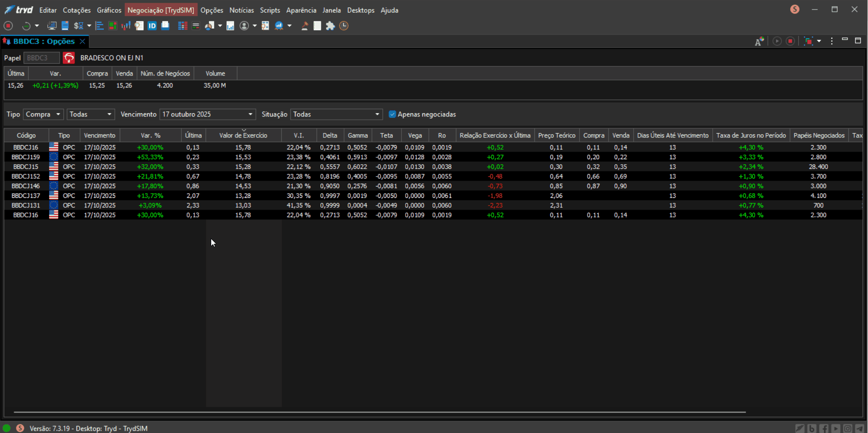
Task: Click the horizontal scrollbar at bottom
Action: coord(380,412)
